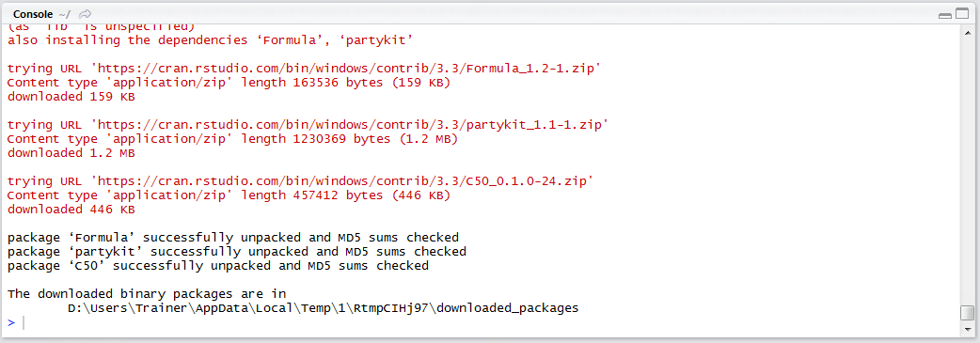Viewport: 980px width, 343px height.
Task: Open the current working directory arrow icon
Action: (x=86, y=14)
